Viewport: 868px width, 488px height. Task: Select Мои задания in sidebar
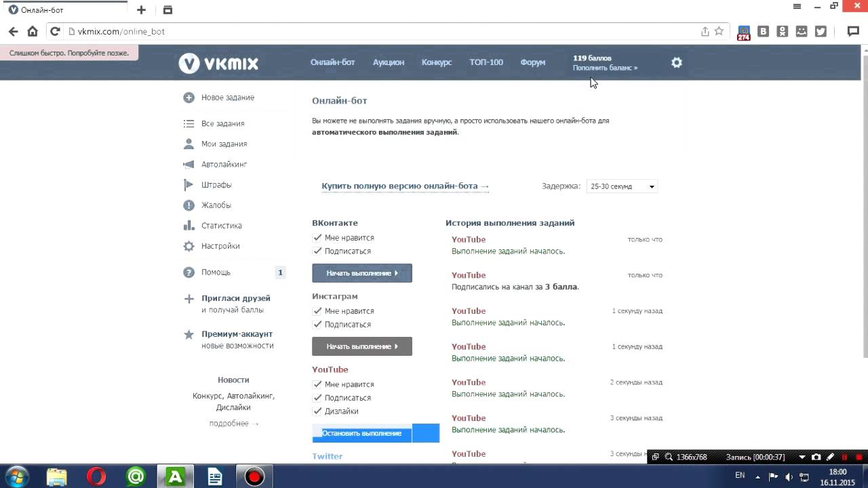coord(224,144)
